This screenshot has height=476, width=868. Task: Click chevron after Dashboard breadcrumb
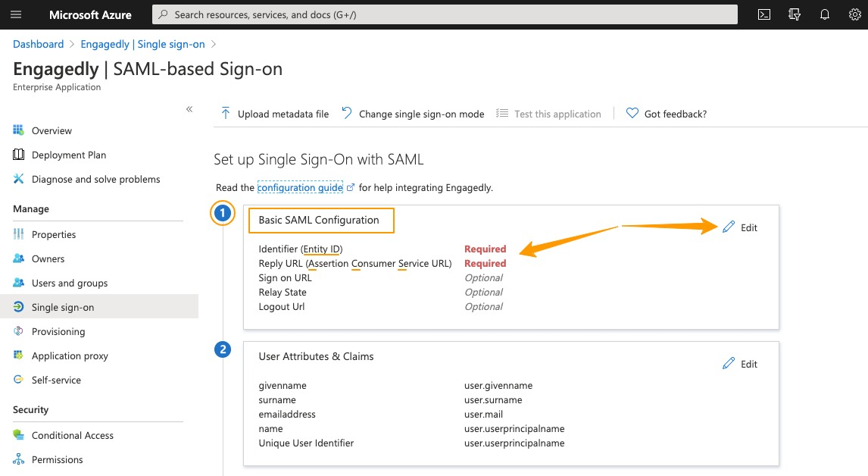pos(72,44)
